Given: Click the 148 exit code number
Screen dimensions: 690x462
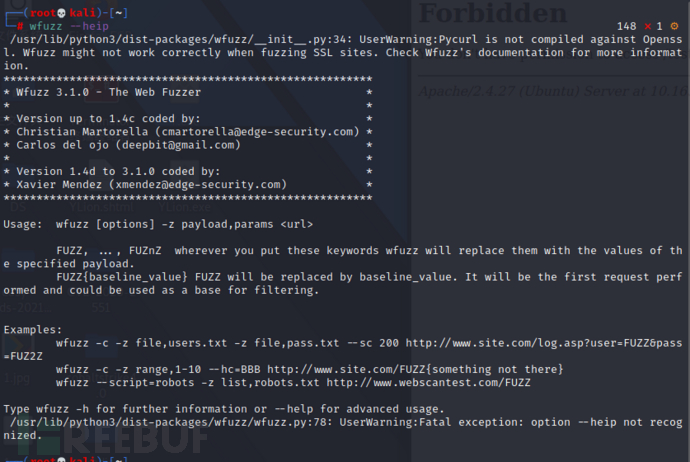Looking at the screenshot, I should 626,26.
